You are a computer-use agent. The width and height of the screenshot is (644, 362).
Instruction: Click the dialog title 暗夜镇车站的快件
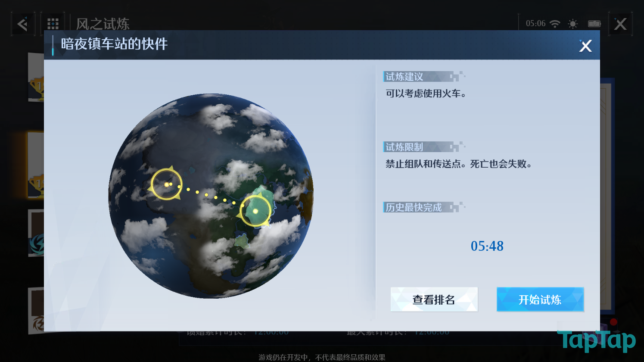coord(114,44)
